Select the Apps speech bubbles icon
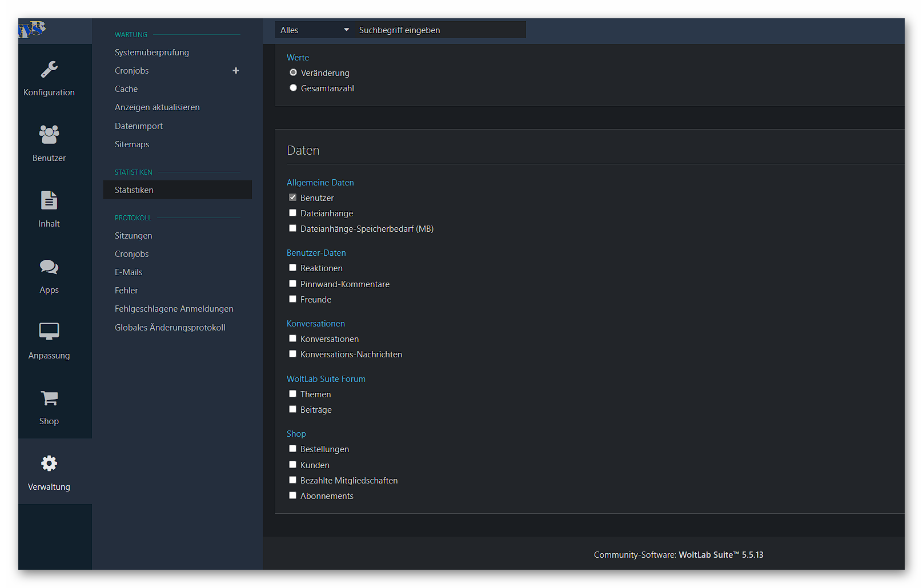Image resolution: width=923 pixels, height=588 pixels. tap(49, 267)
